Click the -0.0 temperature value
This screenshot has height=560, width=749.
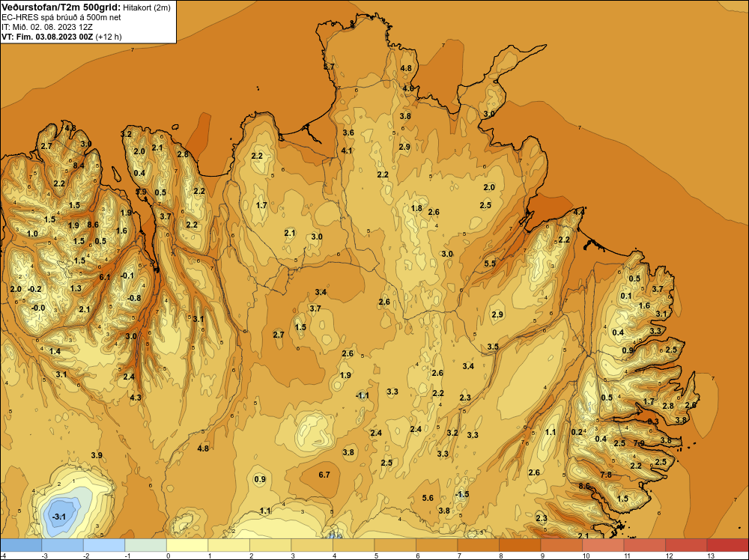[x=37, y=308]
